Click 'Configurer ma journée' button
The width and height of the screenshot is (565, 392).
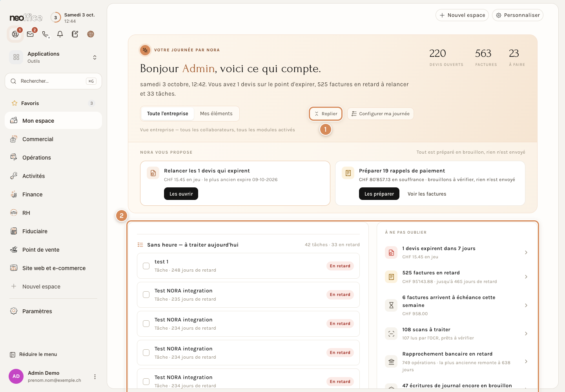click(x=381, y=114)
